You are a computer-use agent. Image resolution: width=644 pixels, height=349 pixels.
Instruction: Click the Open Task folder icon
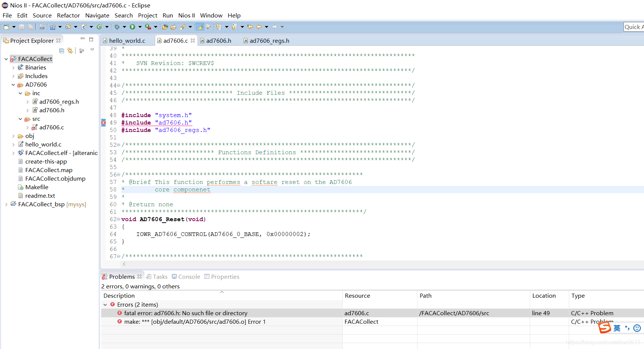pos(173,27)
